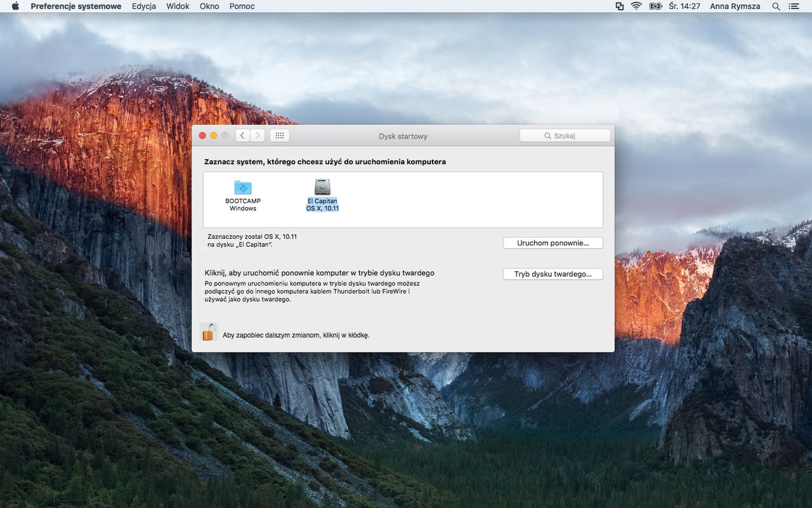Open the Okno menu
This screenshot has width=812, height=508.
point(209,6)
